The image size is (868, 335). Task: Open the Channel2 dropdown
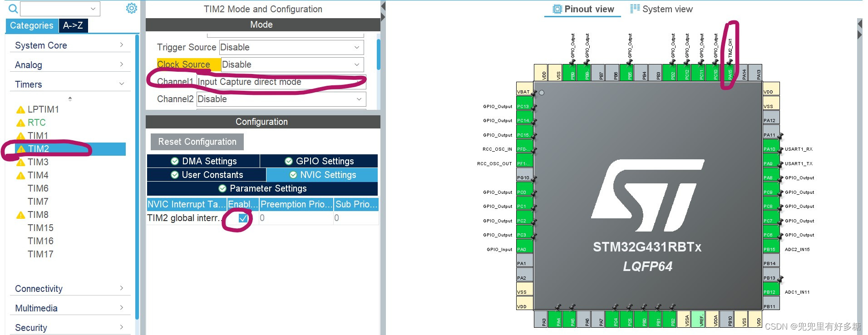click(281, 99)
